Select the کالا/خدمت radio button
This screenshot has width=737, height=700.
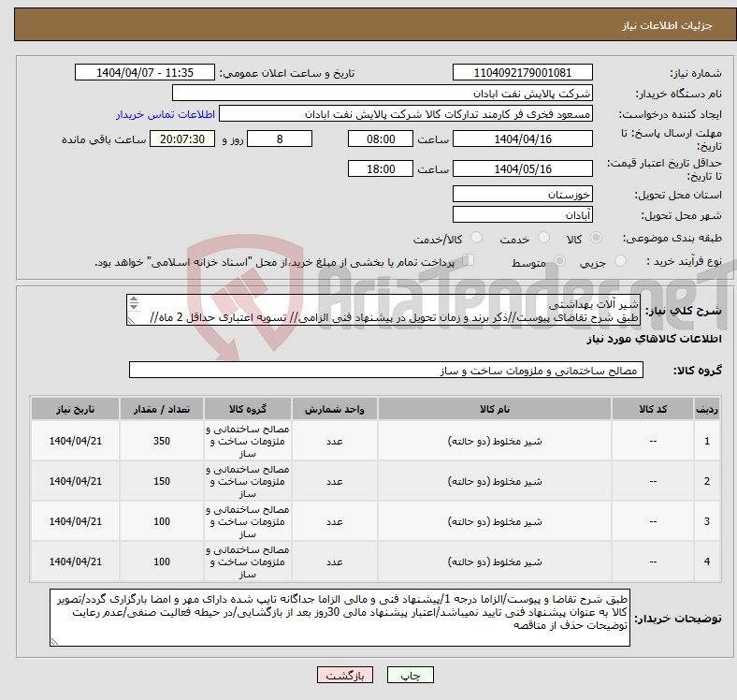coord(477,238)
